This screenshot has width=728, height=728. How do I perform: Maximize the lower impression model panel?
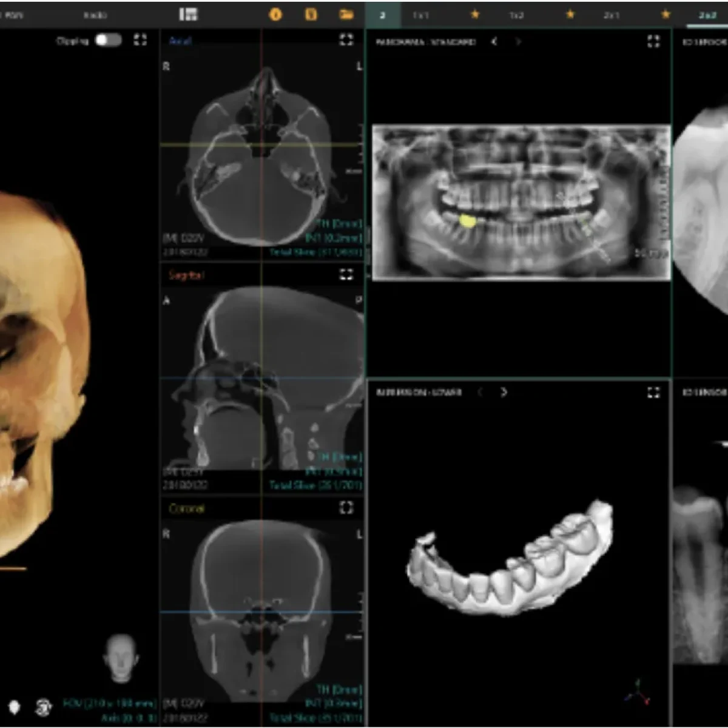653,393
